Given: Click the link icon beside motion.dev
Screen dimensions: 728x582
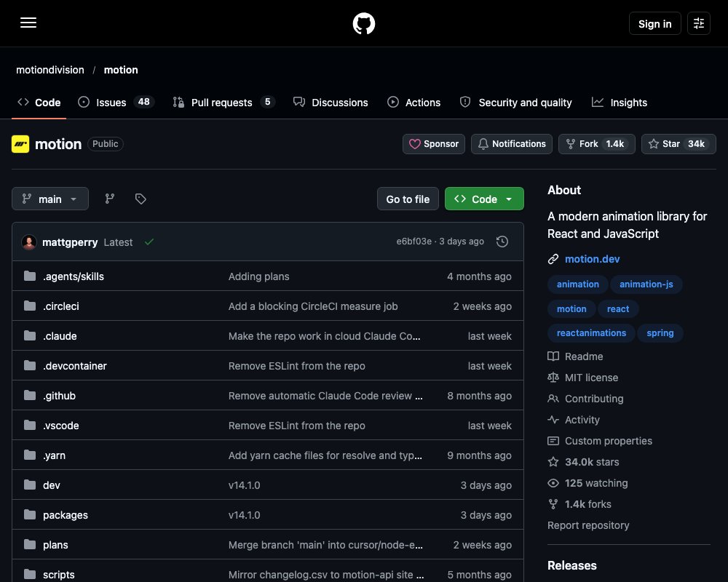Looking at the screenshot, I should (x=553, y=259).
